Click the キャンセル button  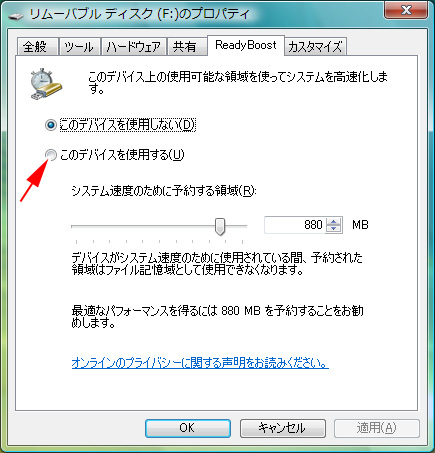283,428
